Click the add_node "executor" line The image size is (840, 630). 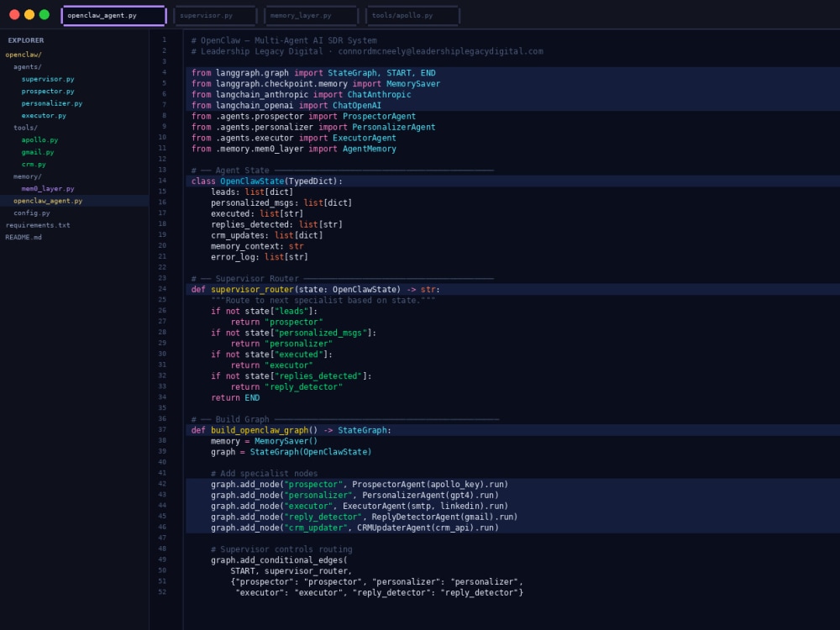360,506
